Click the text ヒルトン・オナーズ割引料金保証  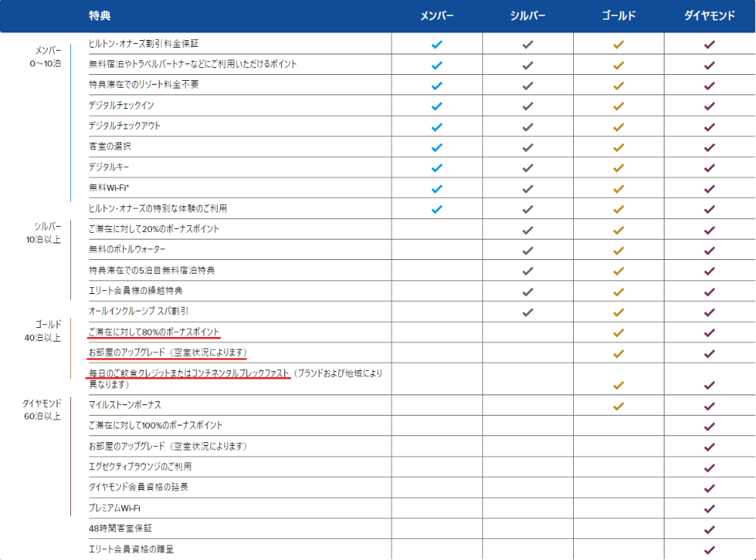144,43
